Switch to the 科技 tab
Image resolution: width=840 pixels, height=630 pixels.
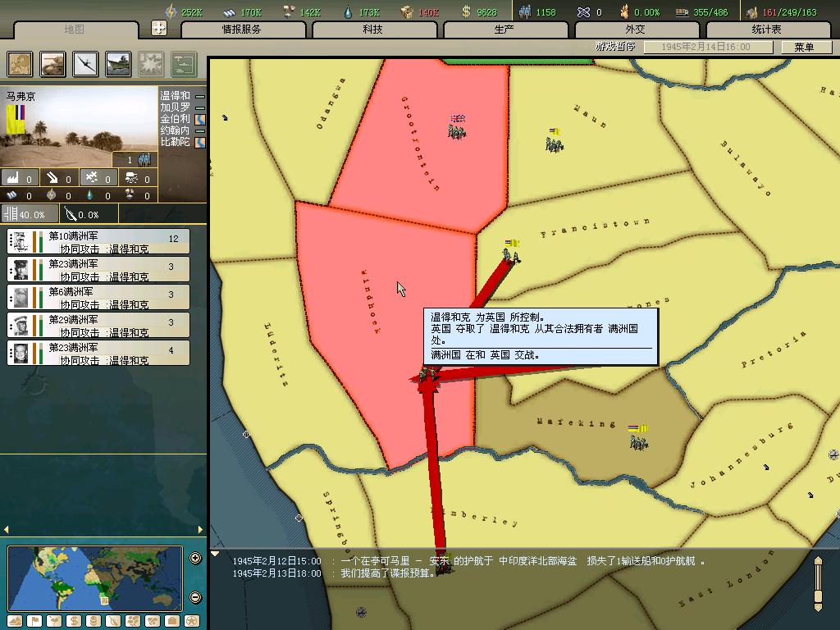[372, 30]
